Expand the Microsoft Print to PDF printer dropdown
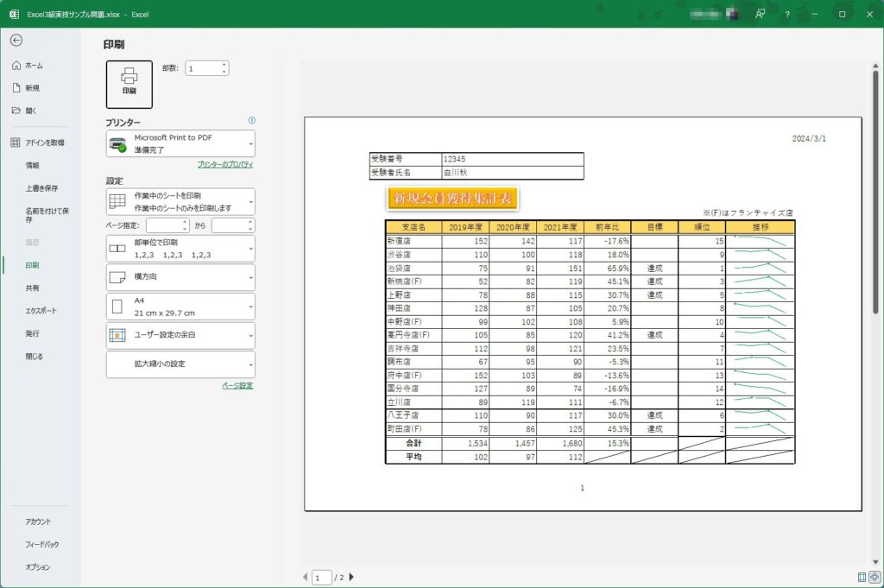The image size is (884, 588). tap(180, 143)
